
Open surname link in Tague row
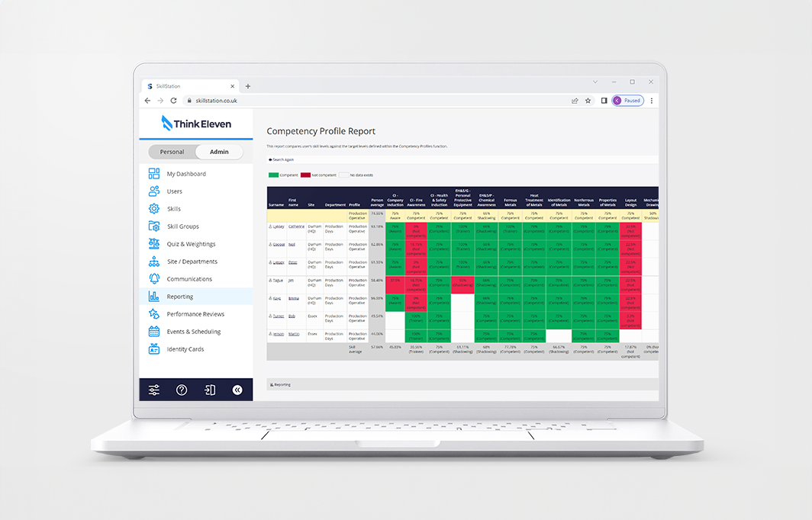click(278, 281)
